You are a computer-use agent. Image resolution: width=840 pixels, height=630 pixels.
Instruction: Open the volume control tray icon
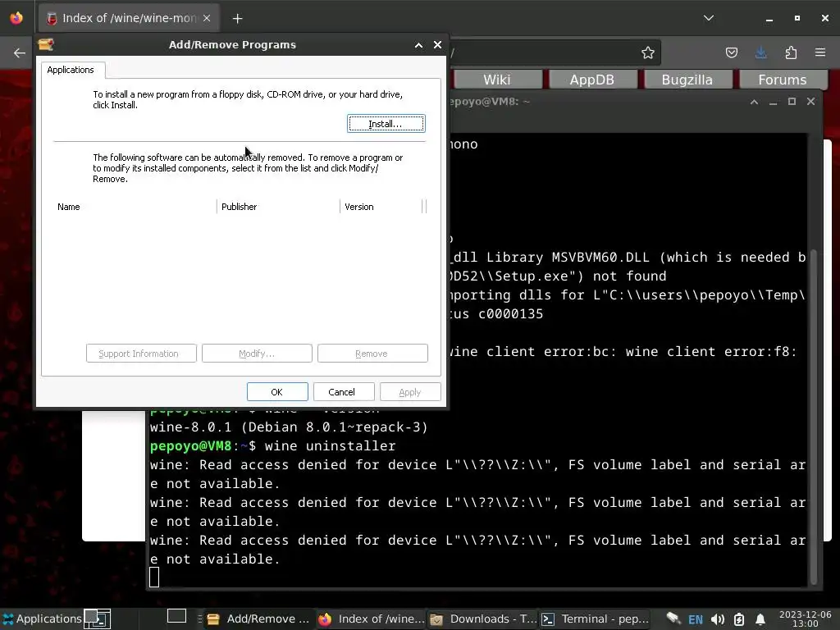pyautogui.click(x=717, y=619)
